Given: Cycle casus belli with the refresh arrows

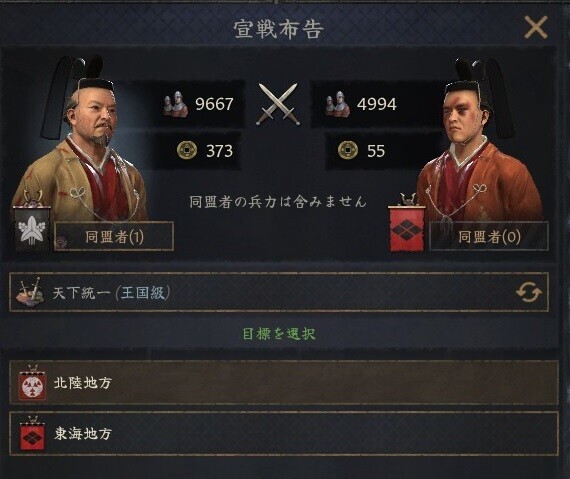Looking at the screenshot, I should [x=529, y=293].
